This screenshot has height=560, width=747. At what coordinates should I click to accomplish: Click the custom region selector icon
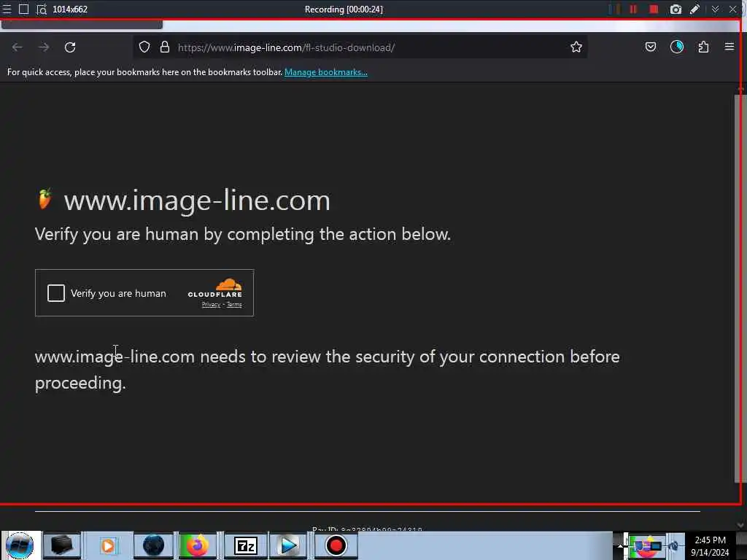pos(42,9)
